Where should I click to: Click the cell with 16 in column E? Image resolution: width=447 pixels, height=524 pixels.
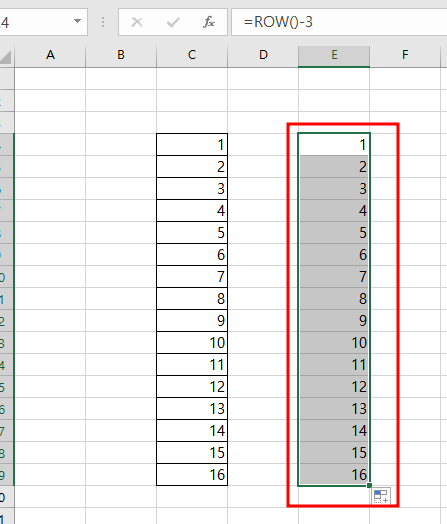334,475
